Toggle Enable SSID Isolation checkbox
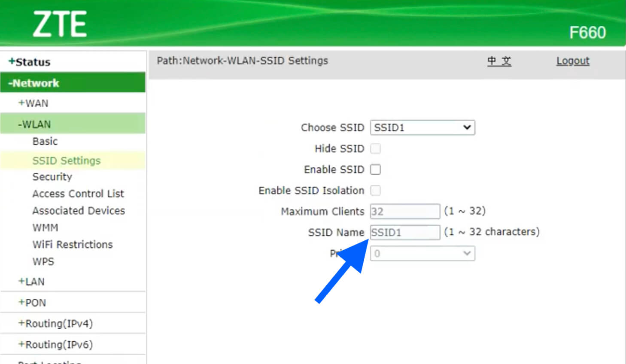The height and width of the screenshot is (364, 626). [x=375, y=190]
